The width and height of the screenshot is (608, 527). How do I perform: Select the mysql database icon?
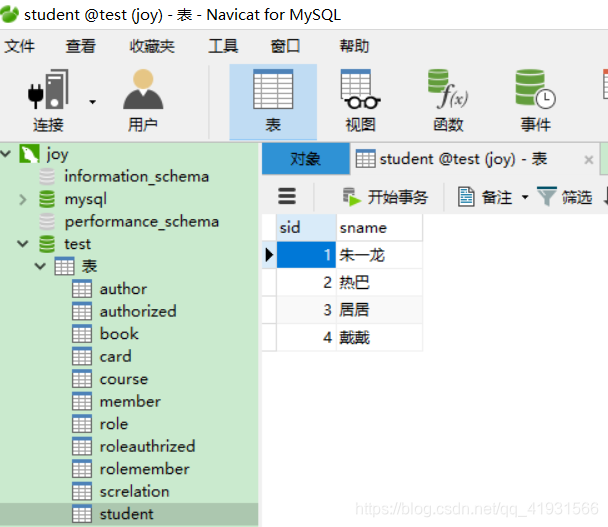(x=47, y=199)
